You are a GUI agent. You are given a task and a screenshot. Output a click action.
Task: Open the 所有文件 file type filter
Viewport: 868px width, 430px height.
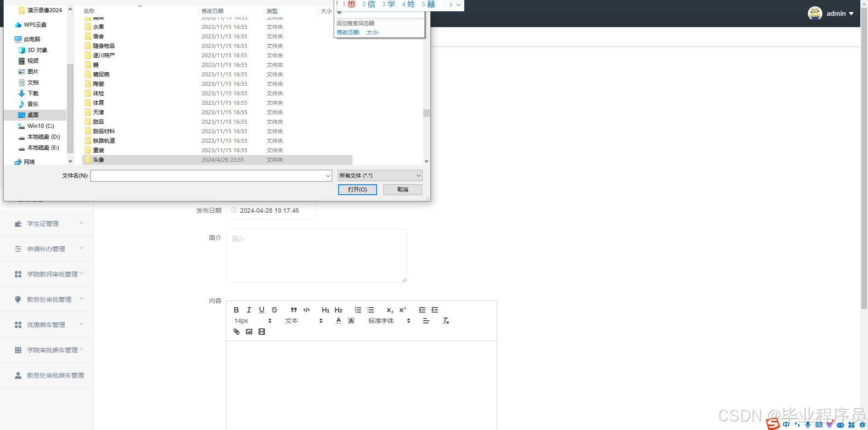[380, 176]
